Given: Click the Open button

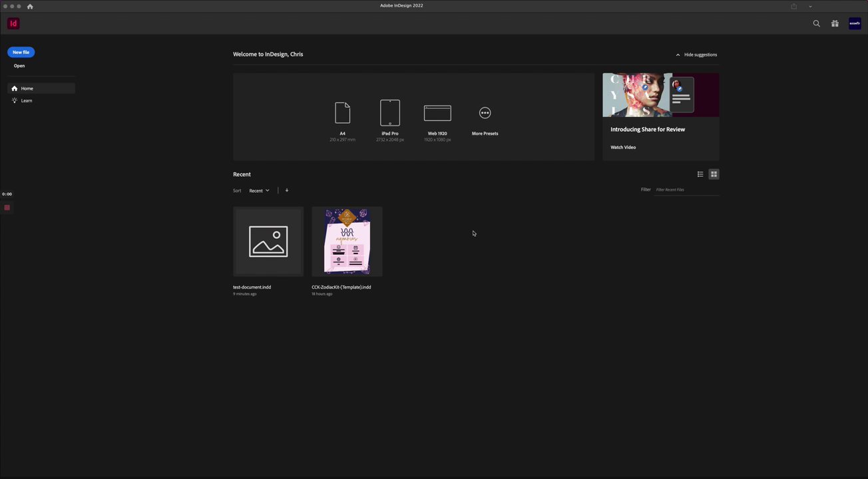Looking at the screenshot, I should [x=19, y=66].
